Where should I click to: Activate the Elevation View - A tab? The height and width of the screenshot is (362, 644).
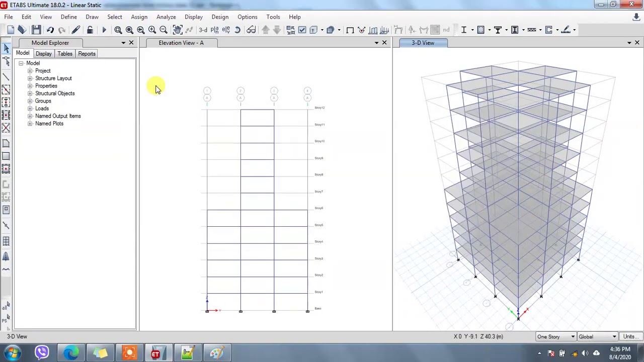coord(181,43)
